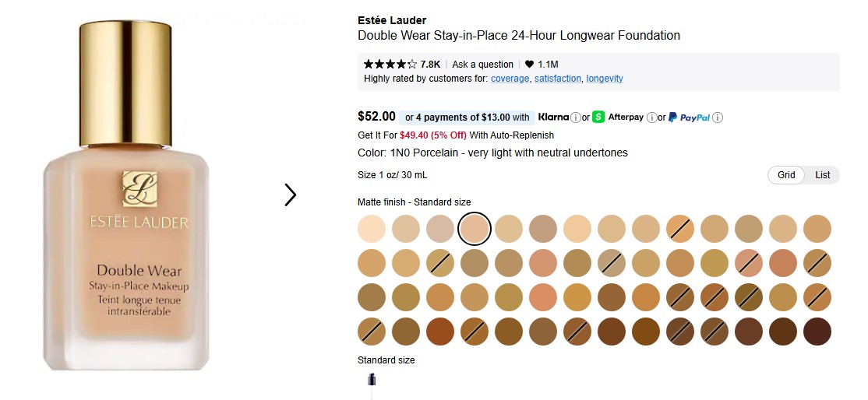Click the heart loves icon
Screen dimensions: 868x400
(529, 65)
